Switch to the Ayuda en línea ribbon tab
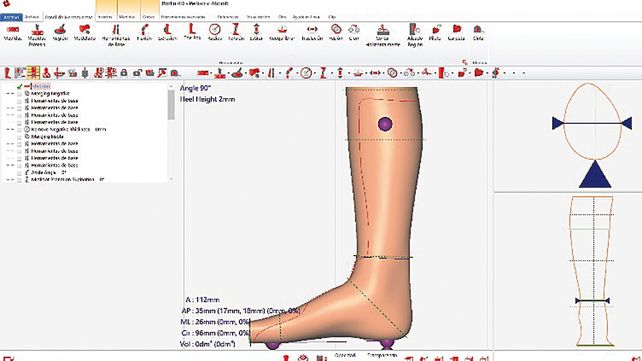 click(x=306, y=17)
